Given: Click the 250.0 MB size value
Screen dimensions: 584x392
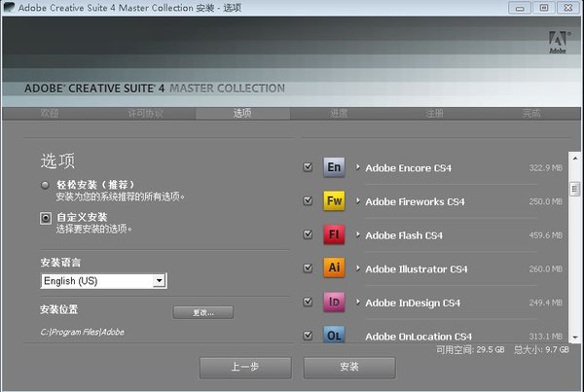Looking at the screenshot, I should [x=546, y=201].
